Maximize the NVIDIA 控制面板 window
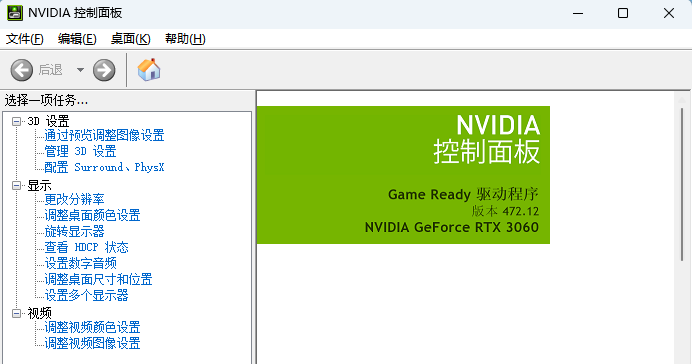 623,13
